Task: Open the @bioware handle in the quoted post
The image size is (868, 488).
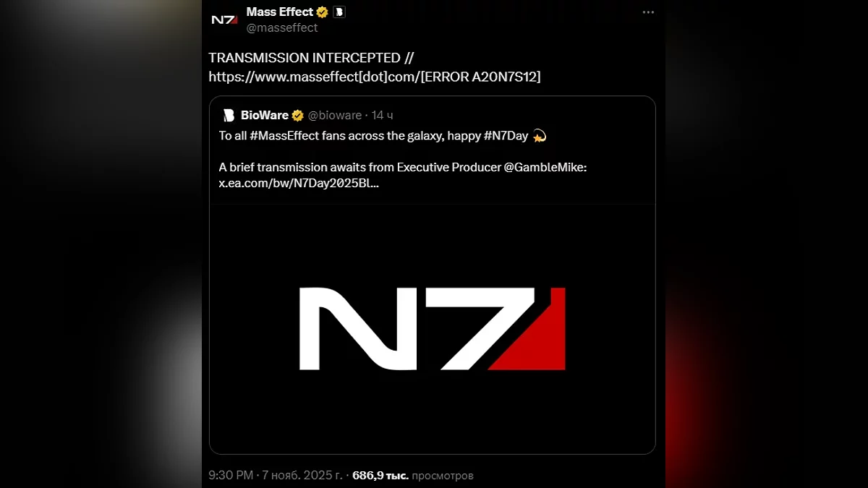Action: click(x=335, y=116)
